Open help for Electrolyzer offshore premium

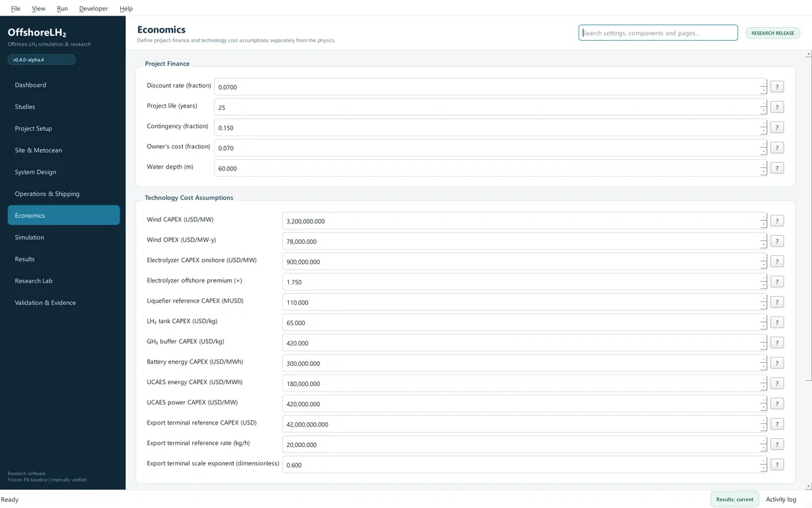777,282
